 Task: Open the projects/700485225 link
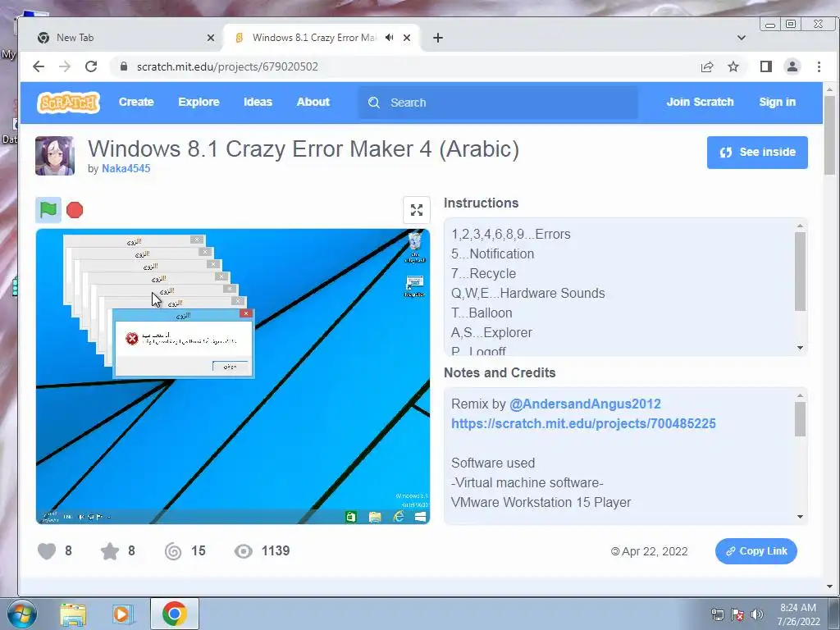click(583, 424)
